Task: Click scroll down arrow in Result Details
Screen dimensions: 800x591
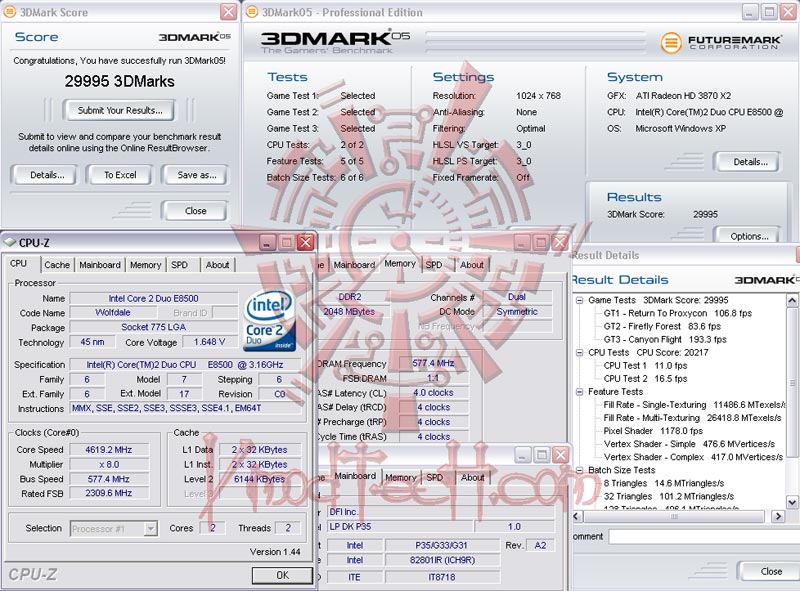Action: 792,502
